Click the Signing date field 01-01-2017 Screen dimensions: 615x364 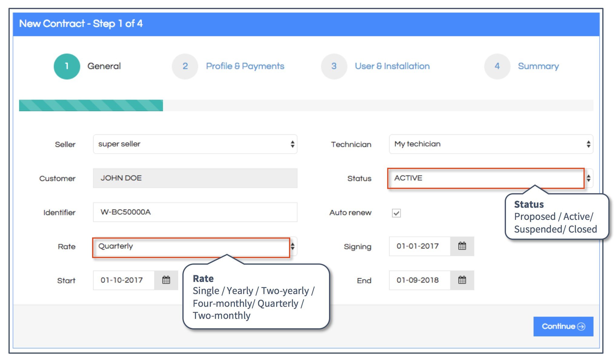[420, 246]
